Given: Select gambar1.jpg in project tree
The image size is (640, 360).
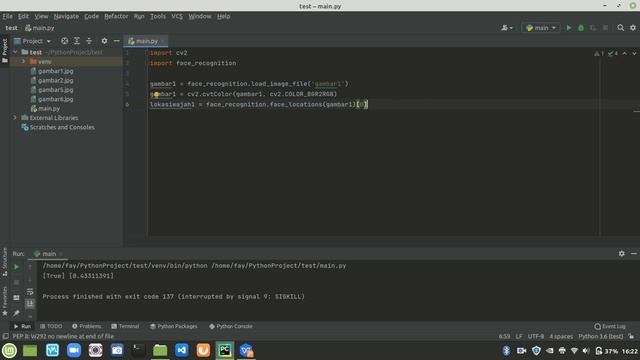Looking at the screenshot, I should pyautogui.click(x=52, y=71).
